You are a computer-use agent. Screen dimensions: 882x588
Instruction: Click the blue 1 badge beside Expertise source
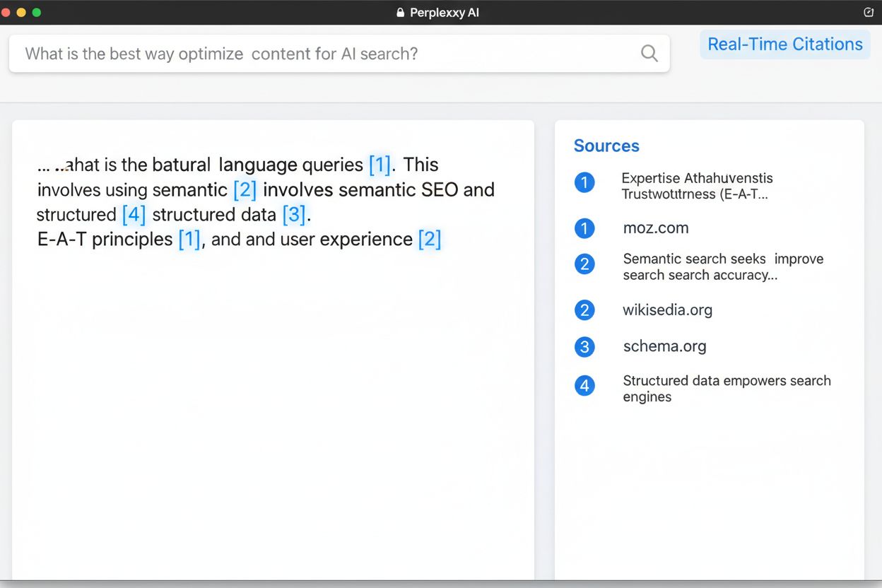click(584, 182)
